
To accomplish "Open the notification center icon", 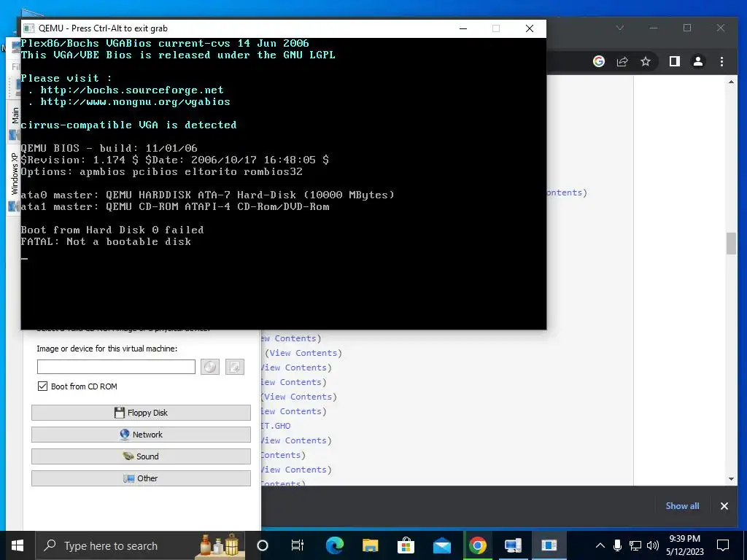I will click(723, 545).
